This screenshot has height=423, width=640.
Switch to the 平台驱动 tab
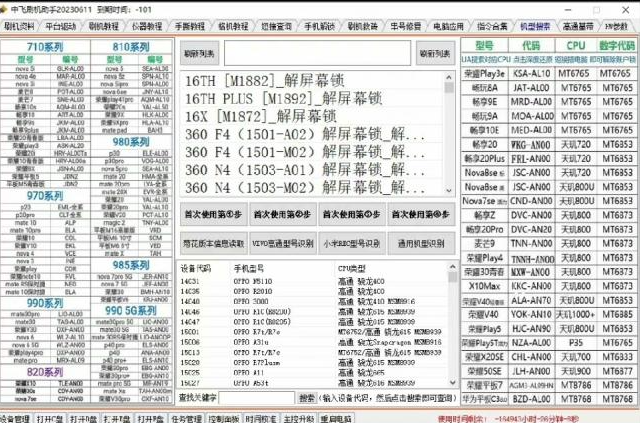click(60, 27)
